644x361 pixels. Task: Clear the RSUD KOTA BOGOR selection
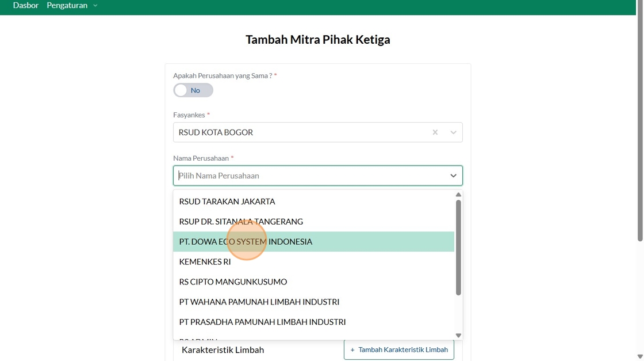(435, 132)
